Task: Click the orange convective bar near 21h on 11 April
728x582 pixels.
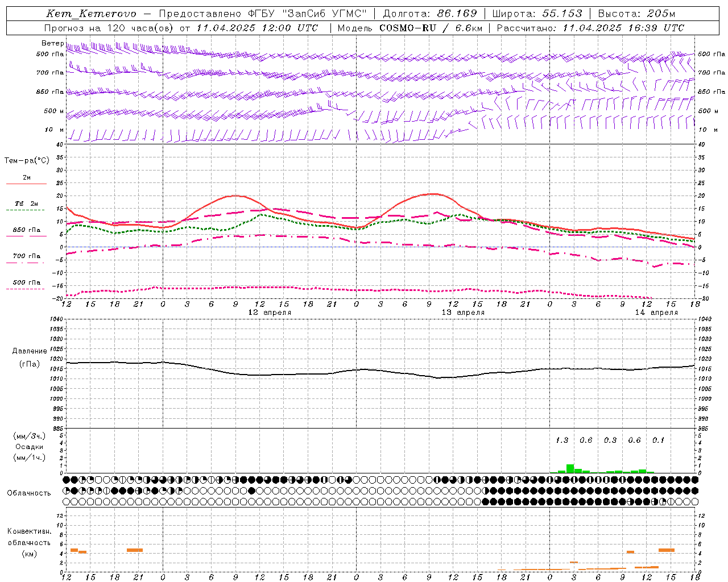Action: [x=135, y=550]
